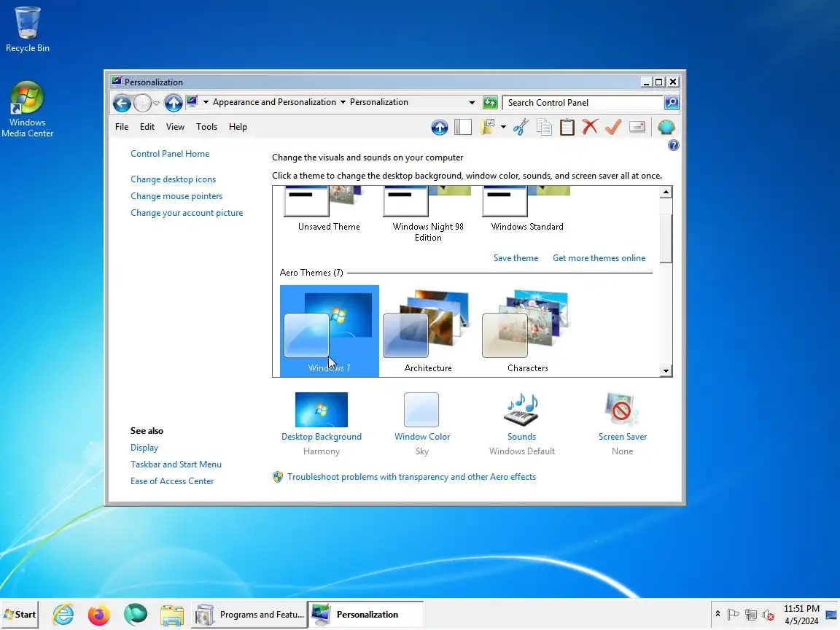
Task: Click the muted volume tray icon
Action: [769, 615]
